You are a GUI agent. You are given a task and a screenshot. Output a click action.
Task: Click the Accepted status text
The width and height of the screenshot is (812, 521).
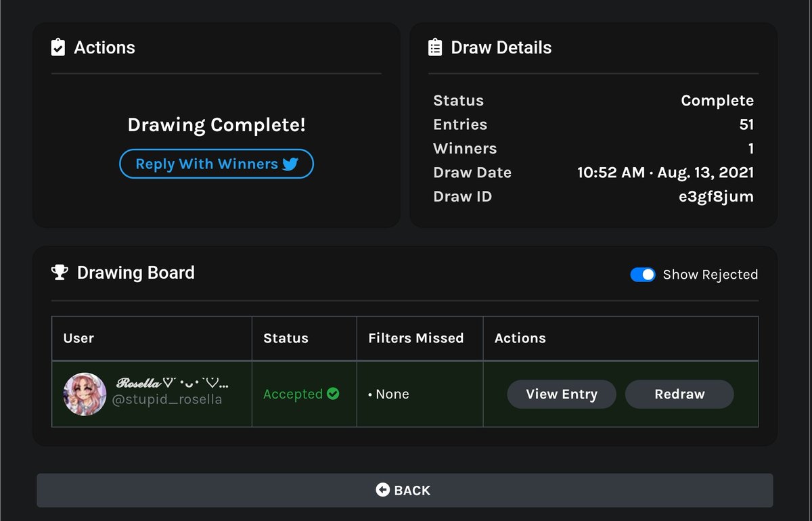coord(293,394)
